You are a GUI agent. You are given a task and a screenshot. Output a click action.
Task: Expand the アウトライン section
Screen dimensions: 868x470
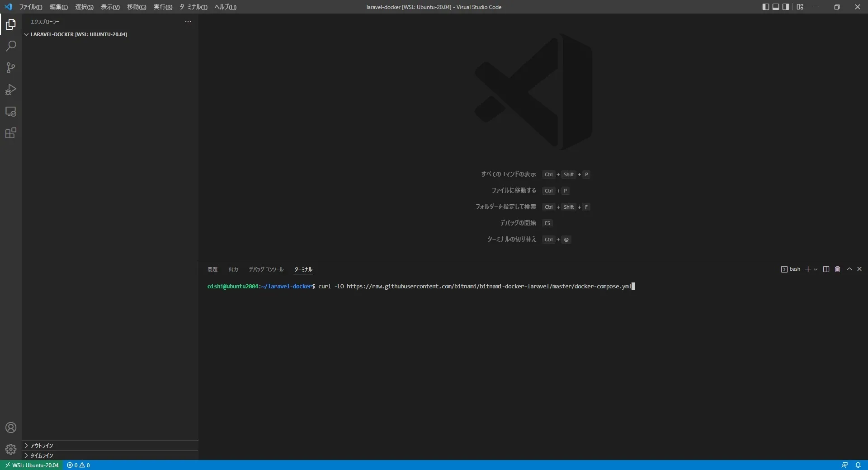[110, 446]
